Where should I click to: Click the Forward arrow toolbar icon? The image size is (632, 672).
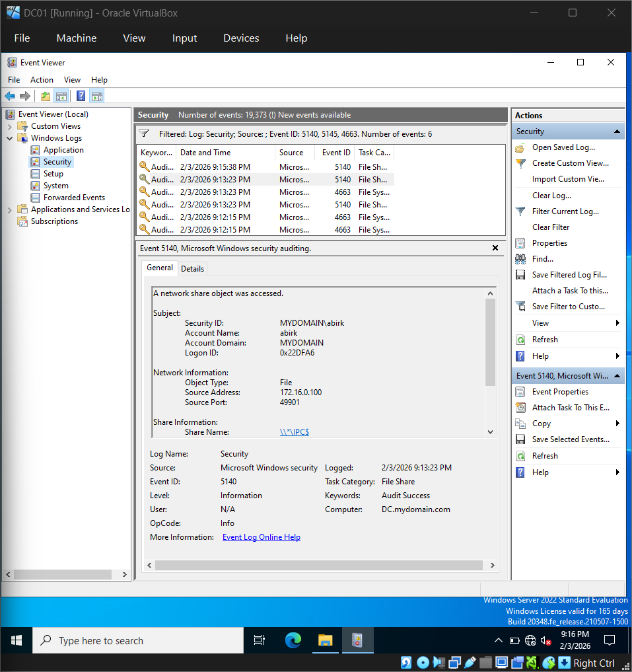click(x=25, y=96)
